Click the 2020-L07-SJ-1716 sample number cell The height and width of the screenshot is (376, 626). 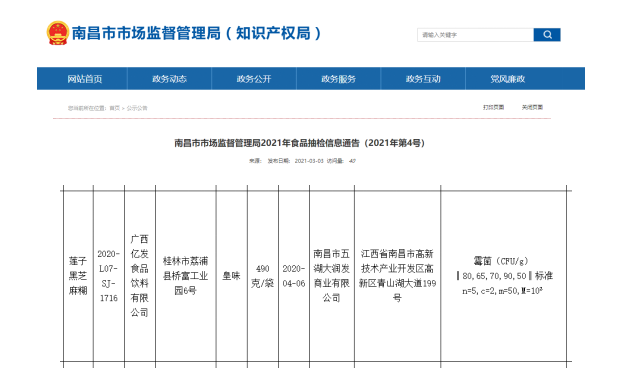tap(109, 276)
